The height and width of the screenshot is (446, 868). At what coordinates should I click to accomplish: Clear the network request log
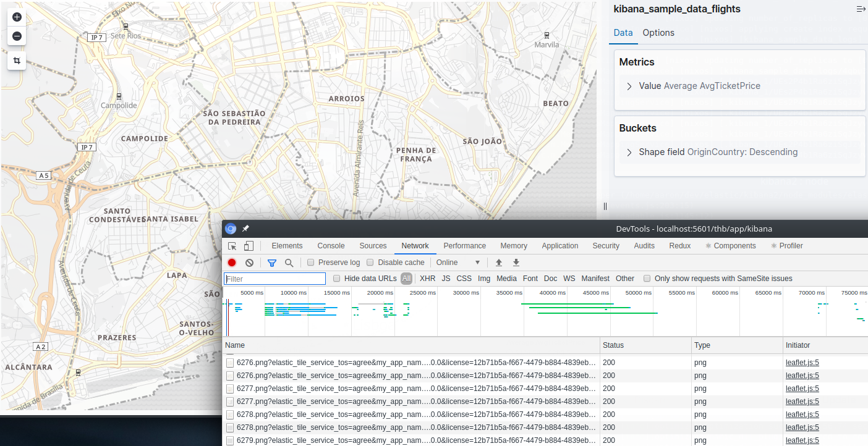pos(249,263)
